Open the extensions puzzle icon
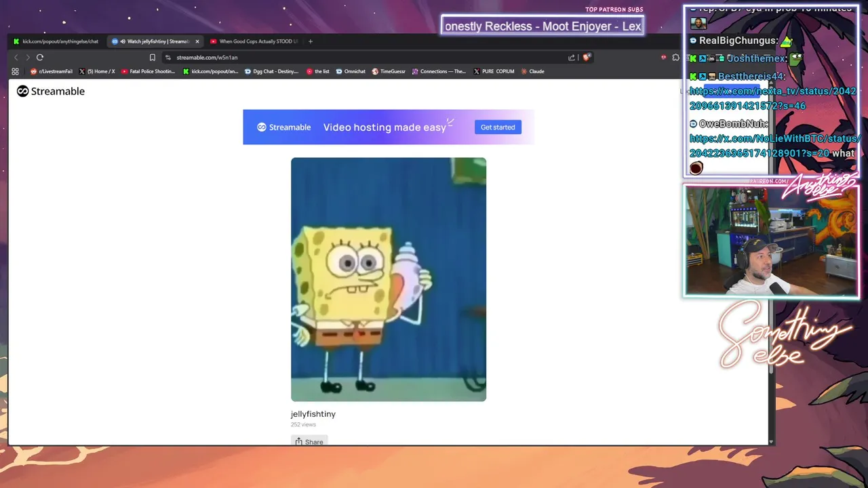868x488 pixels. (x=675, y=58)
